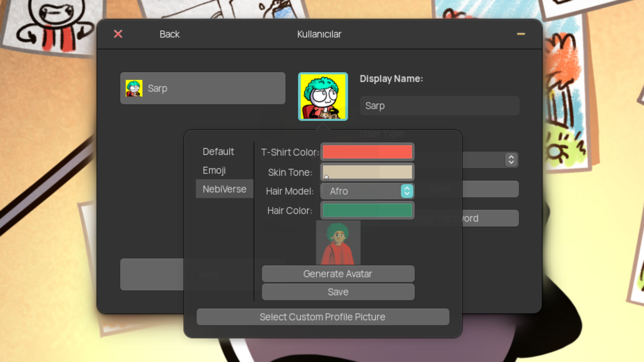This screenshot has height=362, width=644.
Task: Minimize the window using the yellow dash icon
Action: (521, 34)
